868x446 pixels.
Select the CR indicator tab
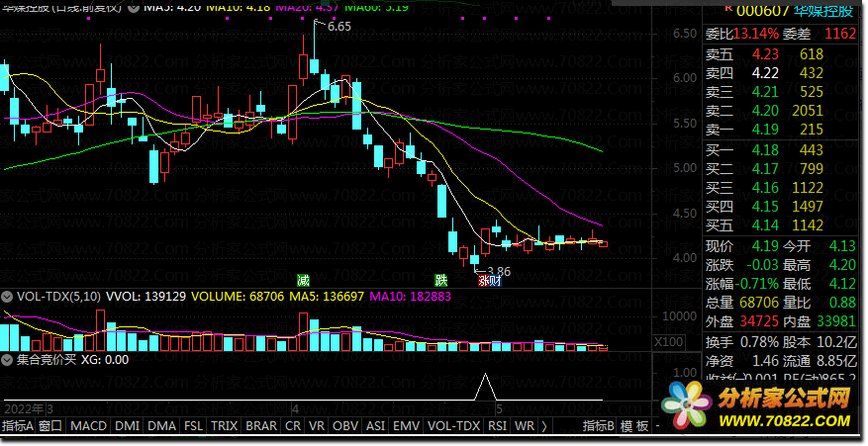[293, 426]
